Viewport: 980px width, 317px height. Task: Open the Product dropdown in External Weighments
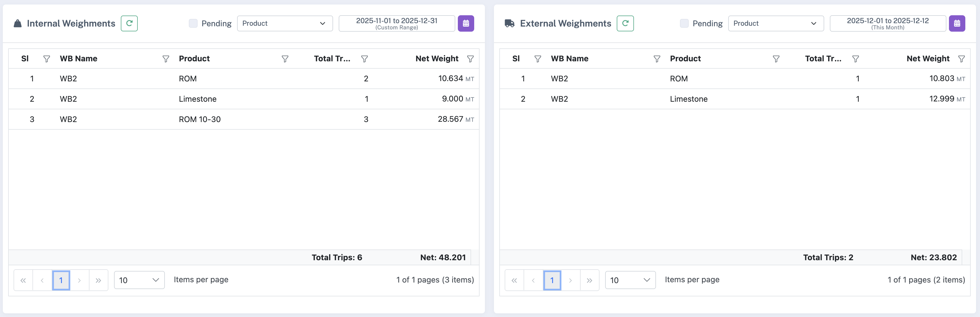tap(776, 23)
